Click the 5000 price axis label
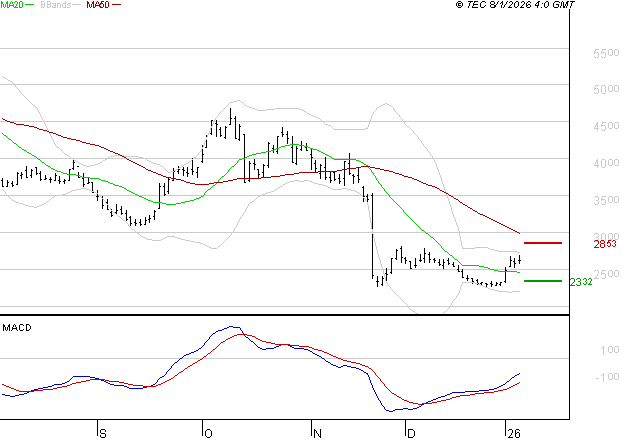Screen dimensions: 627x440 (606, 89)
